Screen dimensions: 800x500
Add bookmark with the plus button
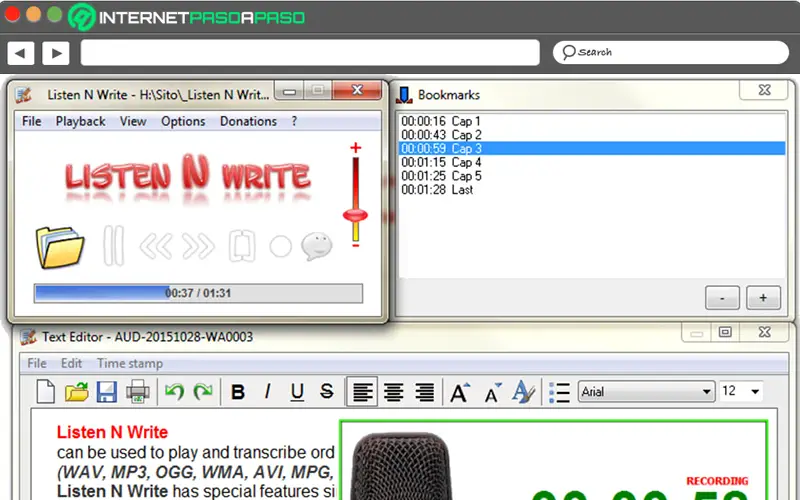(763, 298)
